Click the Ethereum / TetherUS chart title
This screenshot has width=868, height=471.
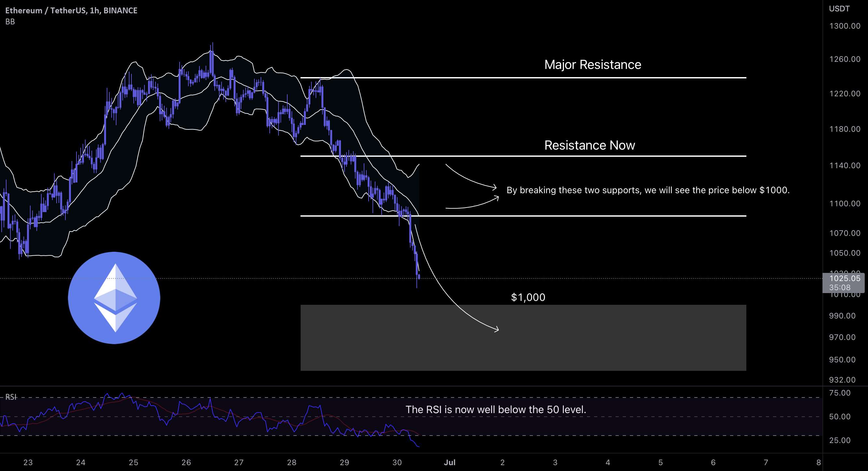[x=71, y=10]
